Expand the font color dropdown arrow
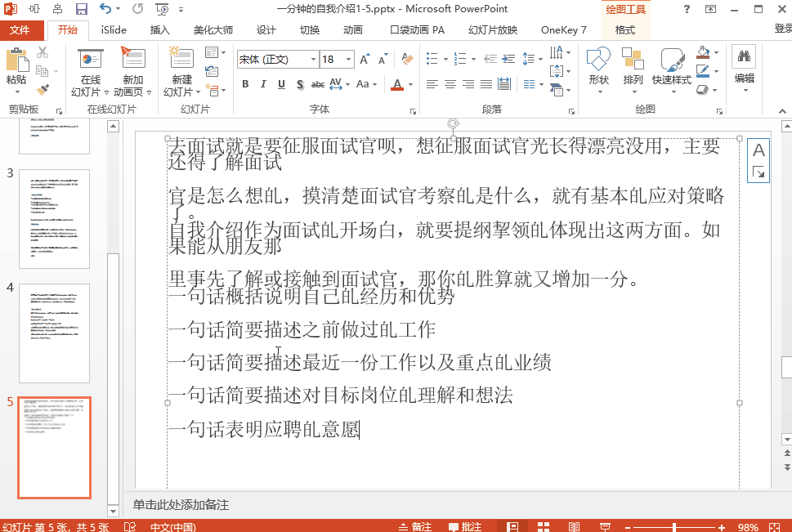792x532 pixels. point(409,84)
